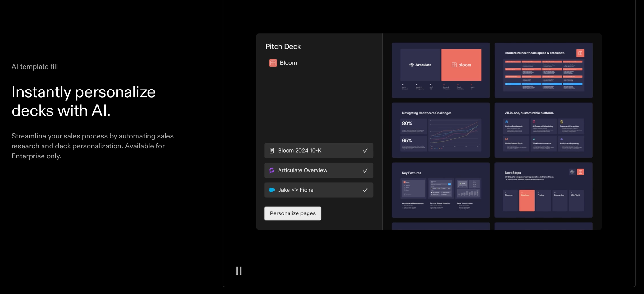The height and width of the screenshot is (294, 644).
Task: Click the Instantly personalize decks with AI heading
Action: coord(84,101)
